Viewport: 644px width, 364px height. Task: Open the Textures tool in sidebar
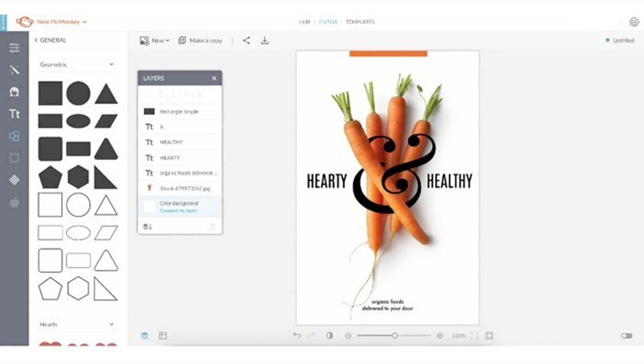click(14, 180)
